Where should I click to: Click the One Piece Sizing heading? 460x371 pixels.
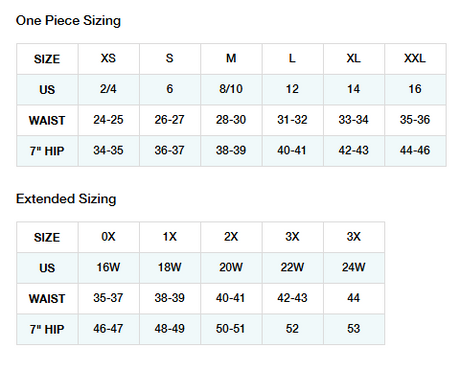coord(68,21)
